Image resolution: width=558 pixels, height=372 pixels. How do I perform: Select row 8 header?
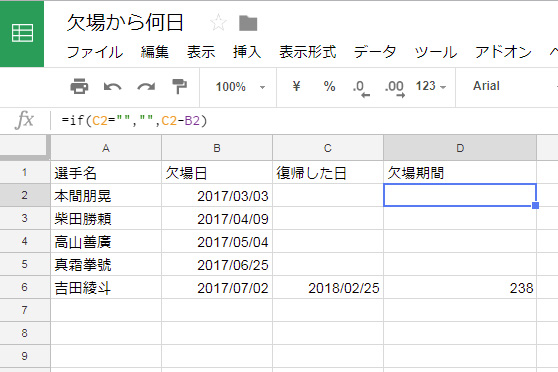pos(25,333)
